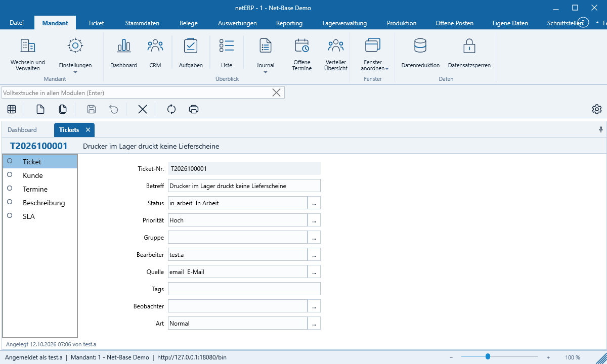
Task: Switch to the Lagerverwaltung ribbon tab
Action: (x=344, y=23)
